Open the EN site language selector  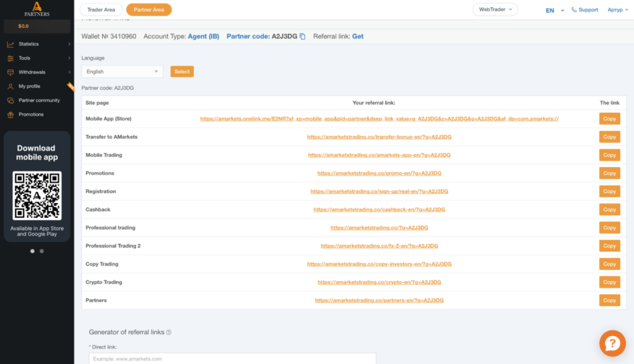click(555, 11)
